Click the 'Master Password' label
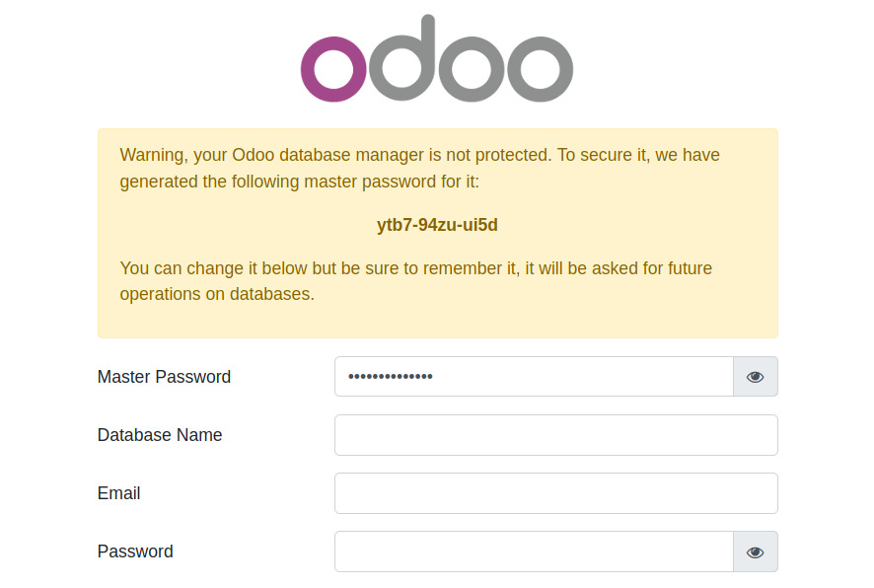 coord(164,377)
